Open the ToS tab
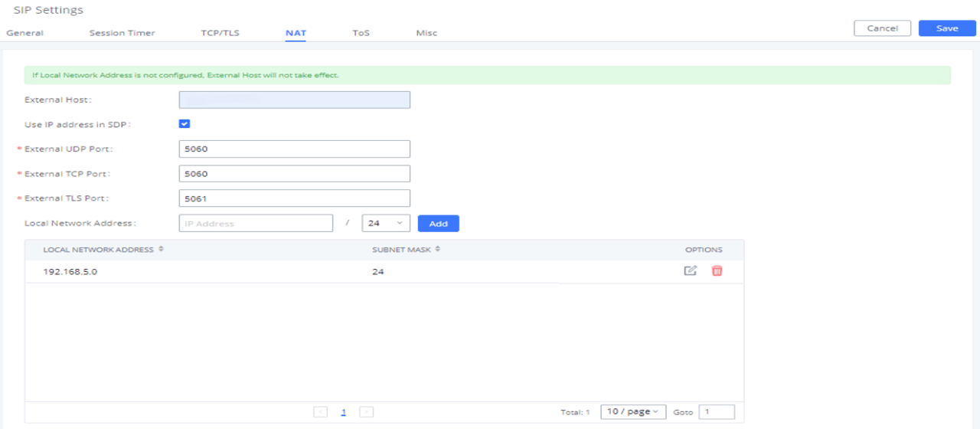Screen dimensions: 980x429 361,33
